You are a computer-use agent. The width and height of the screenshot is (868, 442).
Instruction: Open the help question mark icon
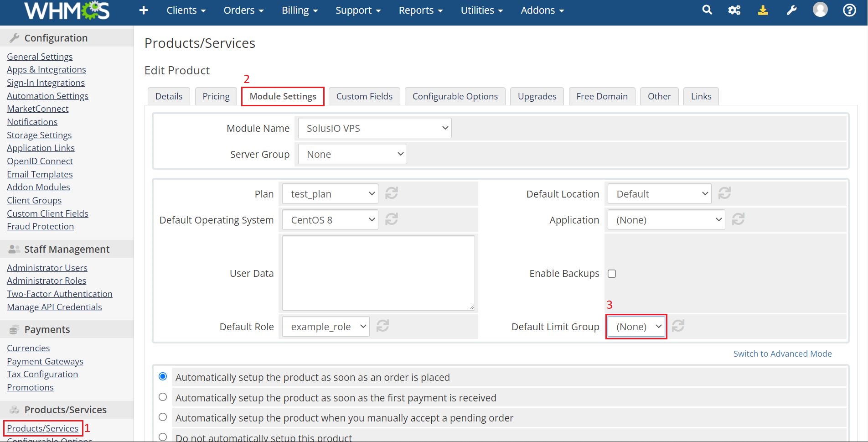pos(849,10)
